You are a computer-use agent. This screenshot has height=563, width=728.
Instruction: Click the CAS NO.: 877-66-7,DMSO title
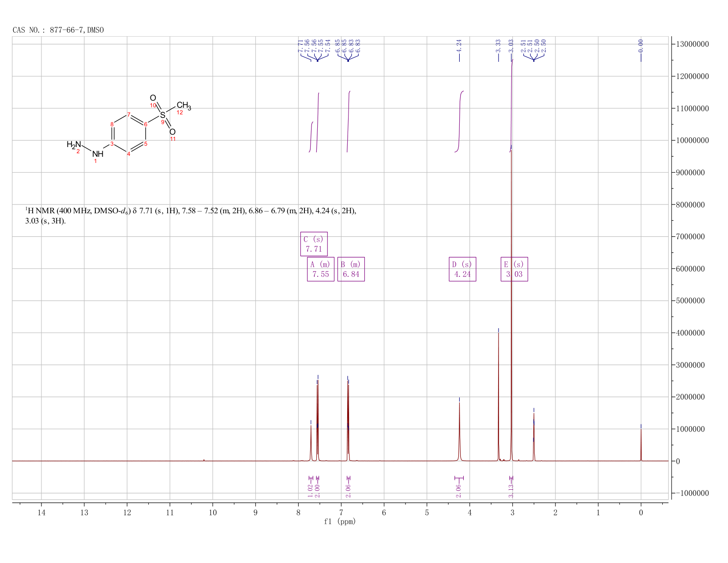pos(58,30)
